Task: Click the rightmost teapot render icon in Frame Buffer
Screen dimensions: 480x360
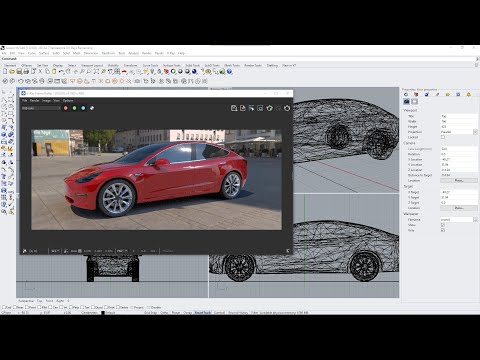Action: tap(287, 108)
